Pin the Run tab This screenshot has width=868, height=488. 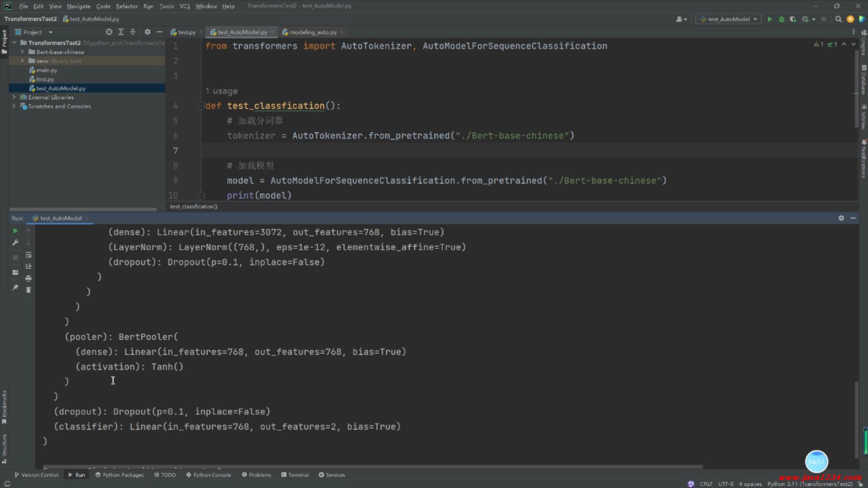point(15,287)
